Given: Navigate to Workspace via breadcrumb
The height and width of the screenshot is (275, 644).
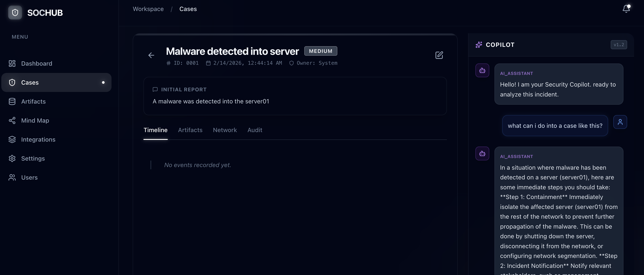Looking at the screenshot, I should 148,9.
